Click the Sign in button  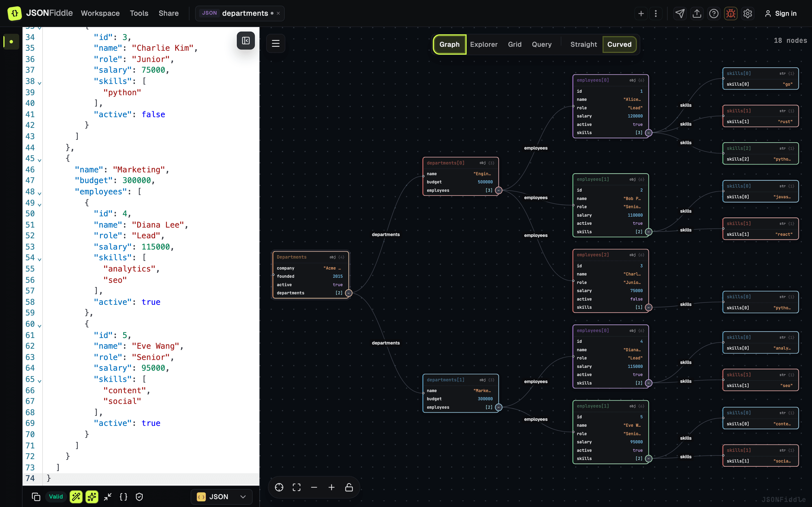coord(780,14)
